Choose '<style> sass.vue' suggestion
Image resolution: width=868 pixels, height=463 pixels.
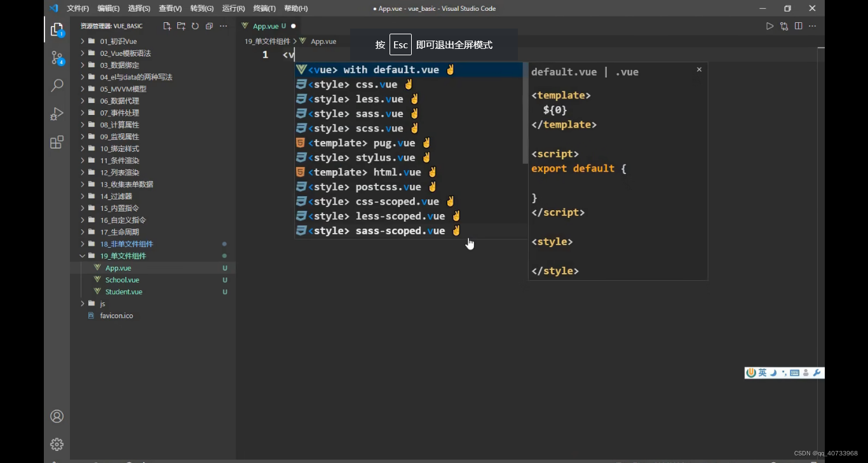tap(409, 114)
